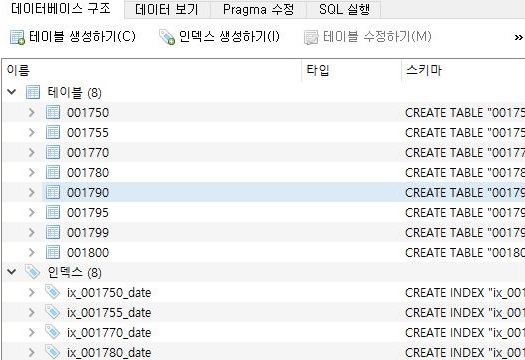Viewport: 525px width, 360px height.
Task: Click the table icon beside 001795
Action: point(53,212)
